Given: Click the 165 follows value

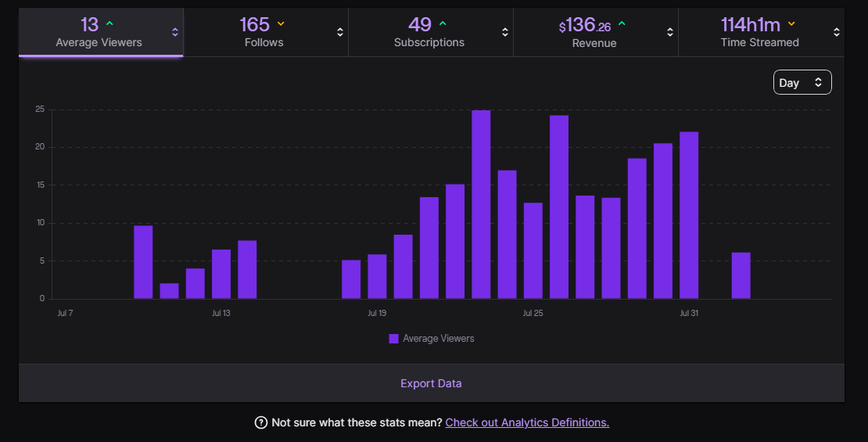Looking at the screenshot, I should pos(255,24).
